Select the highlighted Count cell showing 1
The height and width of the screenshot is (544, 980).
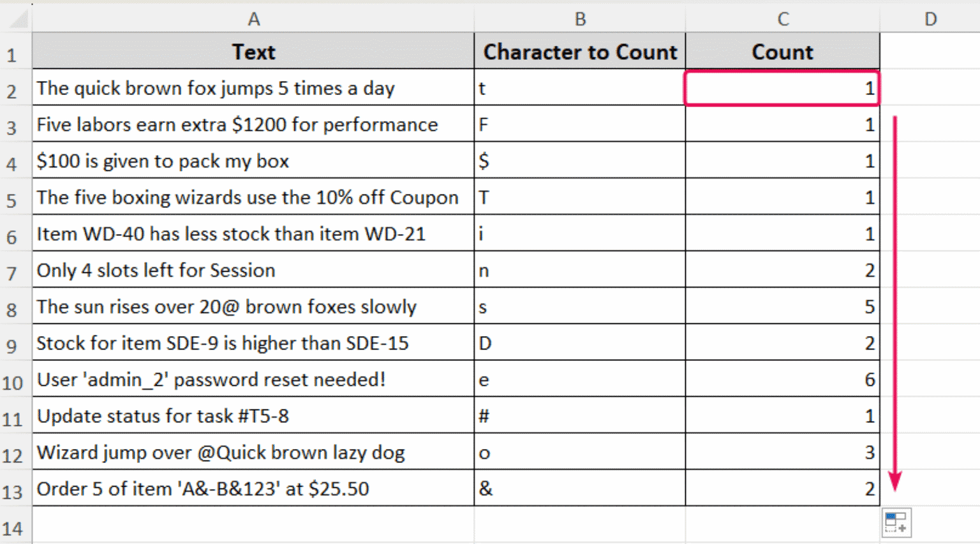pyautogui.click(x=782, y=88)
